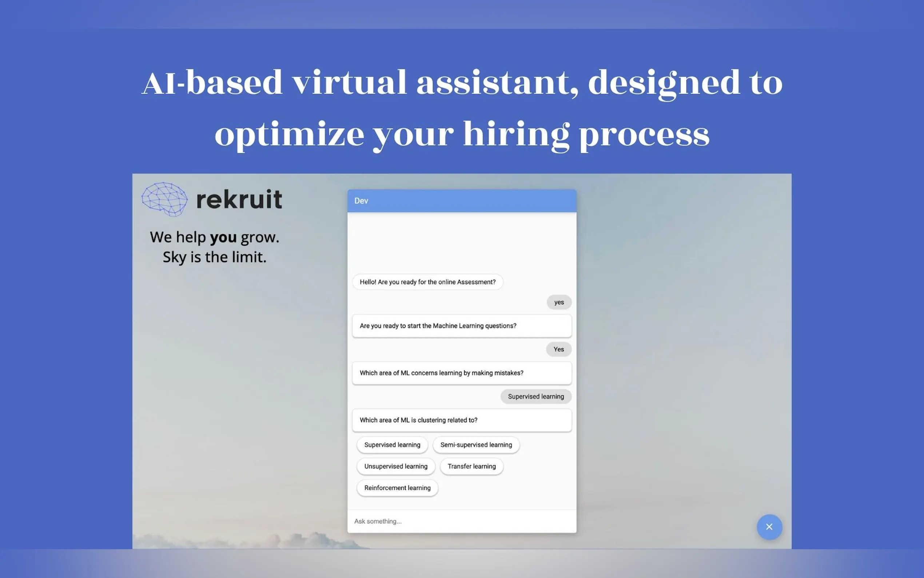Click the lowercase yes reply bubble
Screen dimensions: 924x578
(x=559, y=302)
